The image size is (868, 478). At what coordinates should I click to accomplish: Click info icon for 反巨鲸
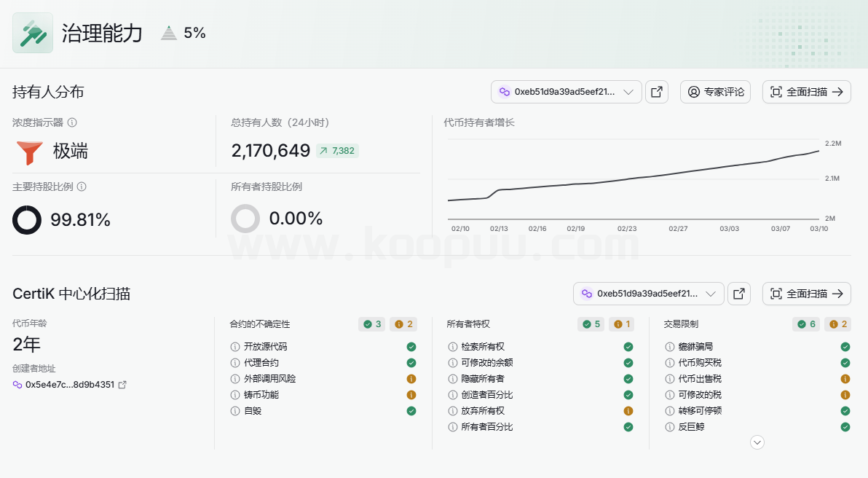tap(669, 427)
